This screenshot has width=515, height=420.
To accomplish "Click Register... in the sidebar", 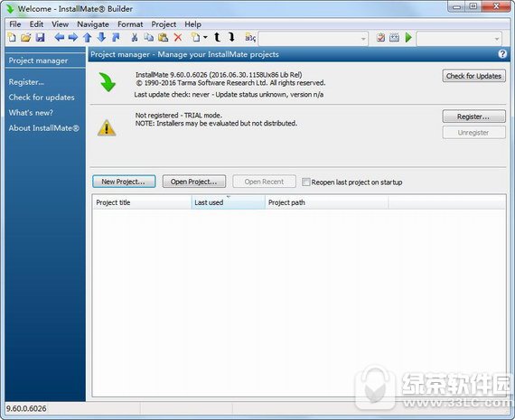I will tap(26, 82).
